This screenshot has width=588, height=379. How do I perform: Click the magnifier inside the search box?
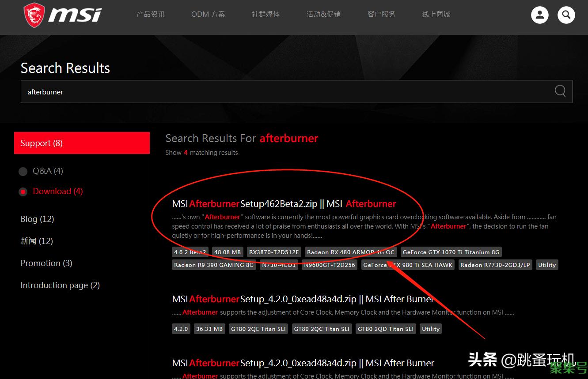click(560, 91)
